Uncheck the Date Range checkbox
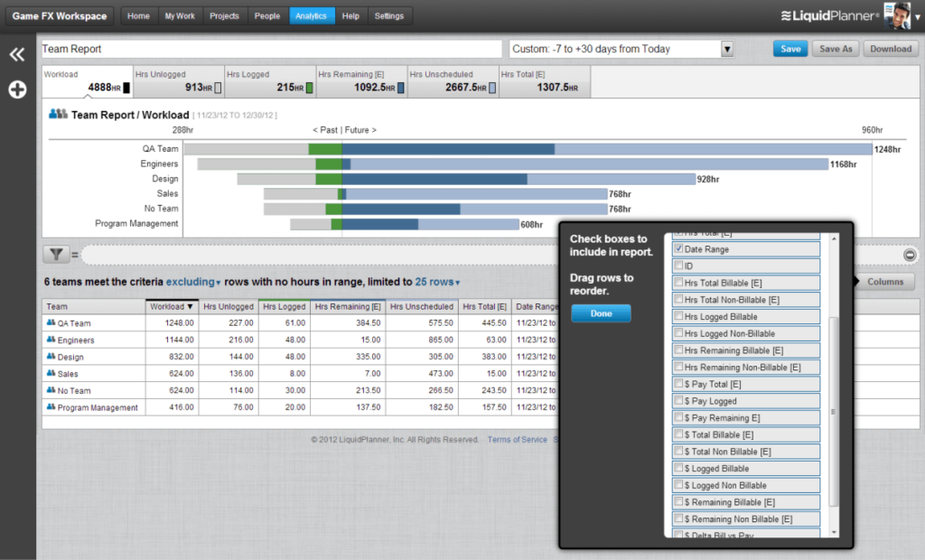The height and width of the screenshot is (560, 925). [679, 248]
